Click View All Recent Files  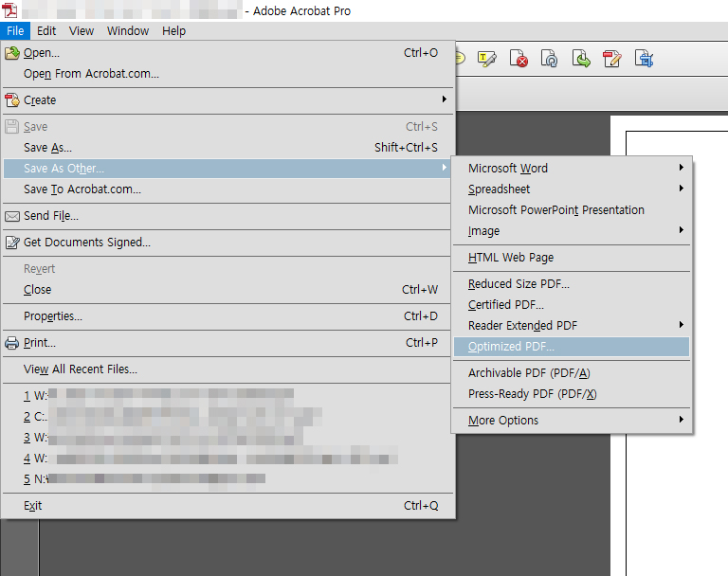(x=81, y=369)
